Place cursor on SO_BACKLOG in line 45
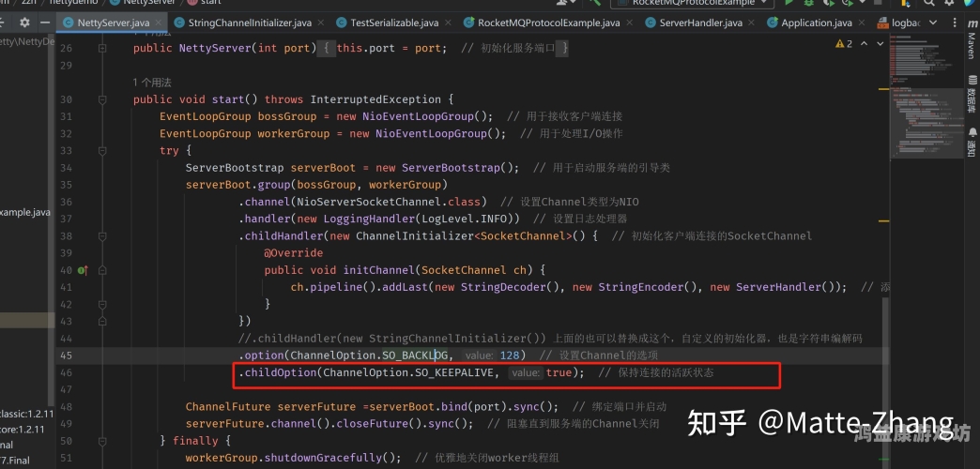Viewport: 980px width, 469px height. click(x=416, y=356)
